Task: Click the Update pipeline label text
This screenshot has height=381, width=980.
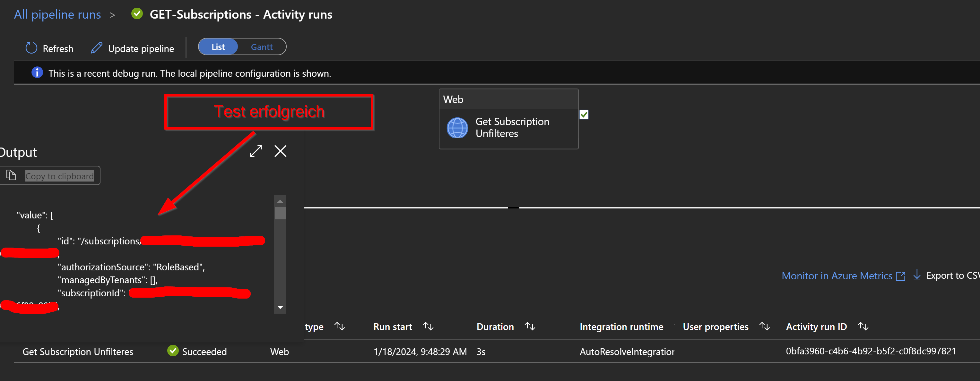Action: tap(141, 49)
